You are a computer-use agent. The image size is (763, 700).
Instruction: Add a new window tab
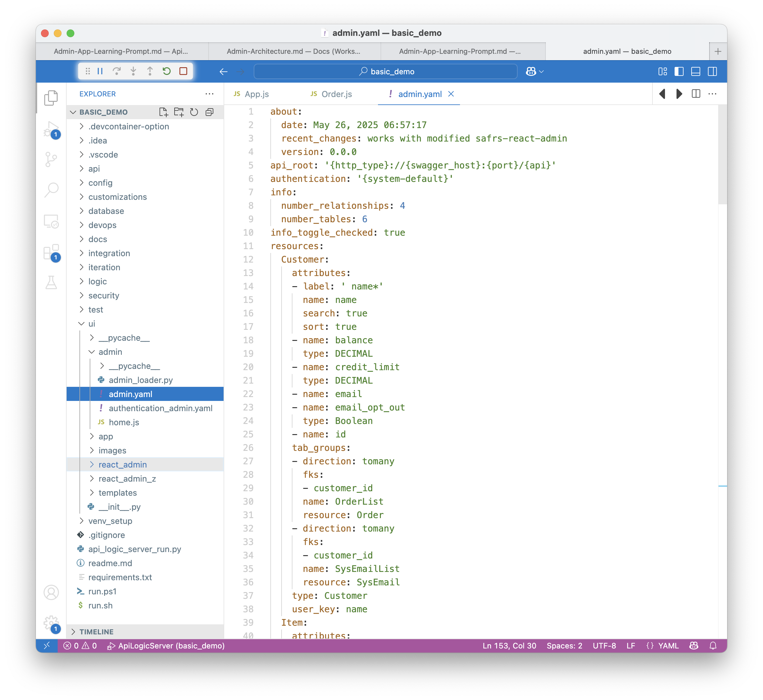pos(718,51)
